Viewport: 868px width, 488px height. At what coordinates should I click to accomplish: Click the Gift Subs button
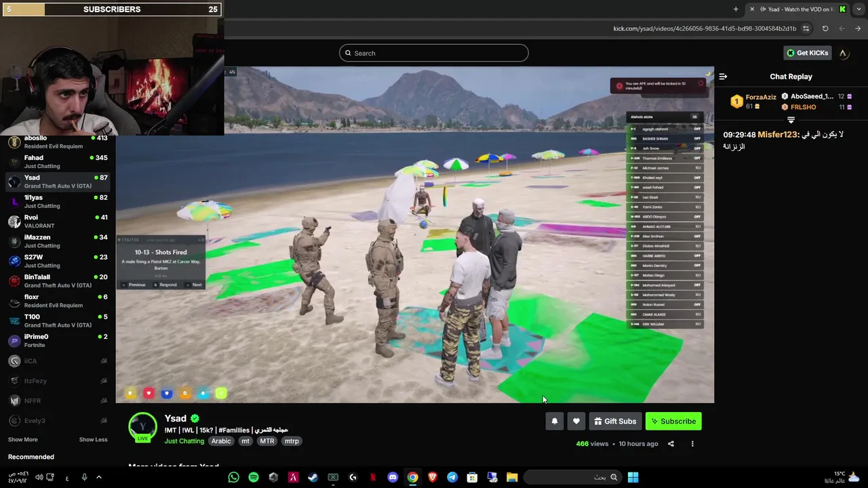tap(615, 421)
